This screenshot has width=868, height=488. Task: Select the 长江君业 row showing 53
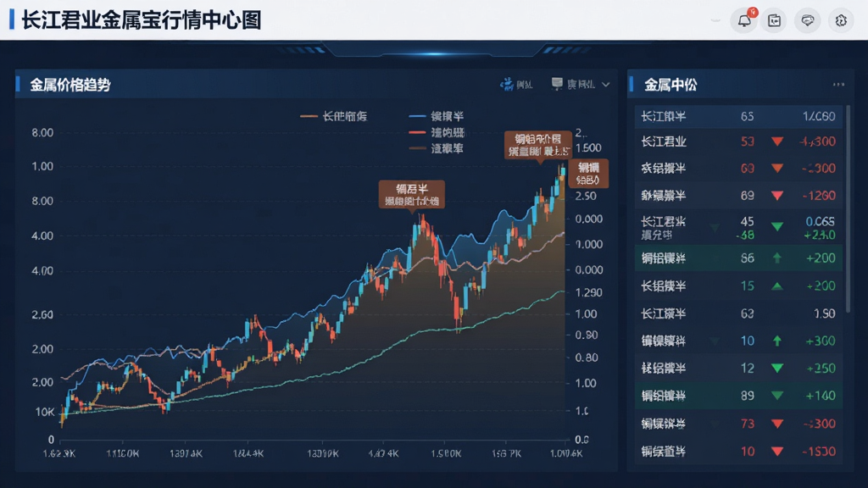click(x=738, y=141)
